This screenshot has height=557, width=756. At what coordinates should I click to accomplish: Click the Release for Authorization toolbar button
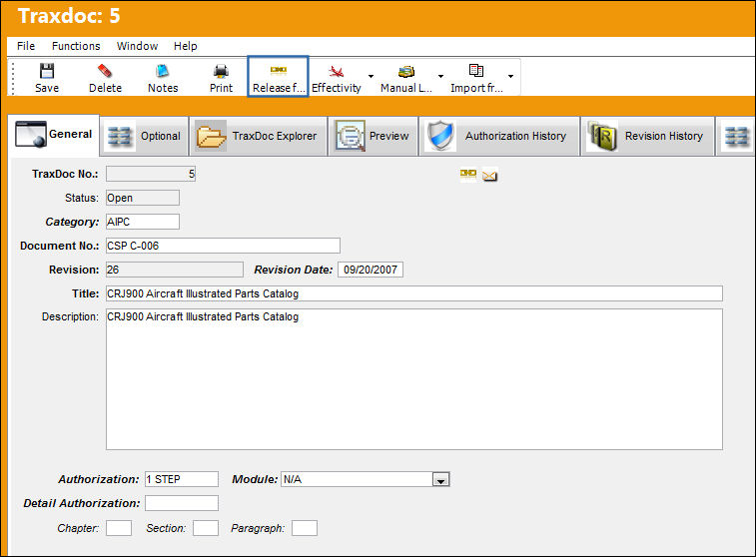(x=279, y=77)
